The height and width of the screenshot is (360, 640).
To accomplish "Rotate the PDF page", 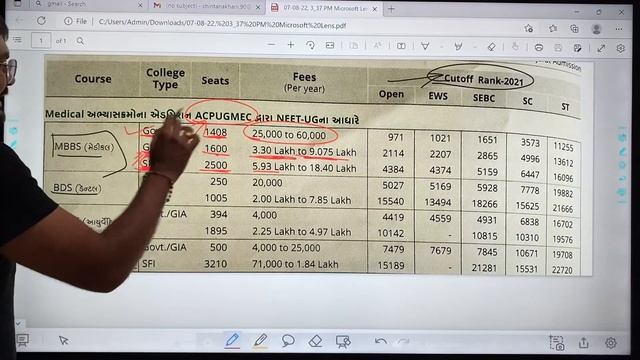I will pos(311,45).
